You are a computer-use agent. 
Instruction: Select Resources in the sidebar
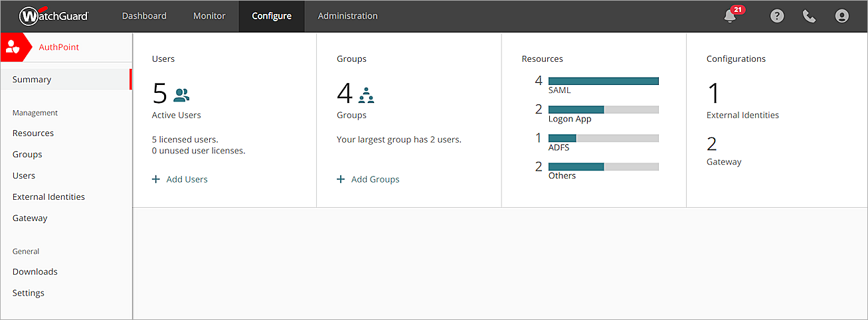coord(33,133)
